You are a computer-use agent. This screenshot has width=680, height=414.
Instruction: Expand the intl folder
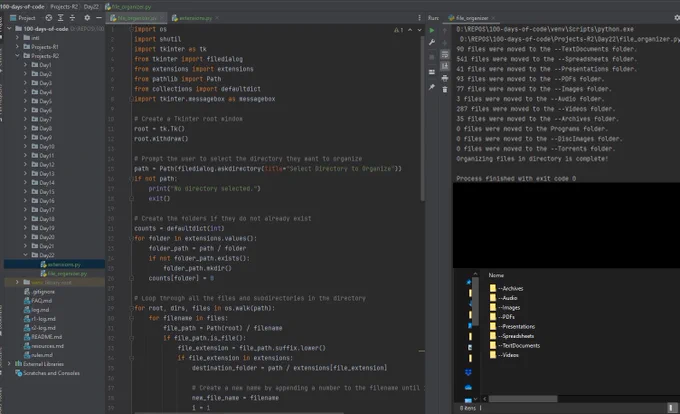pos(17,38)
